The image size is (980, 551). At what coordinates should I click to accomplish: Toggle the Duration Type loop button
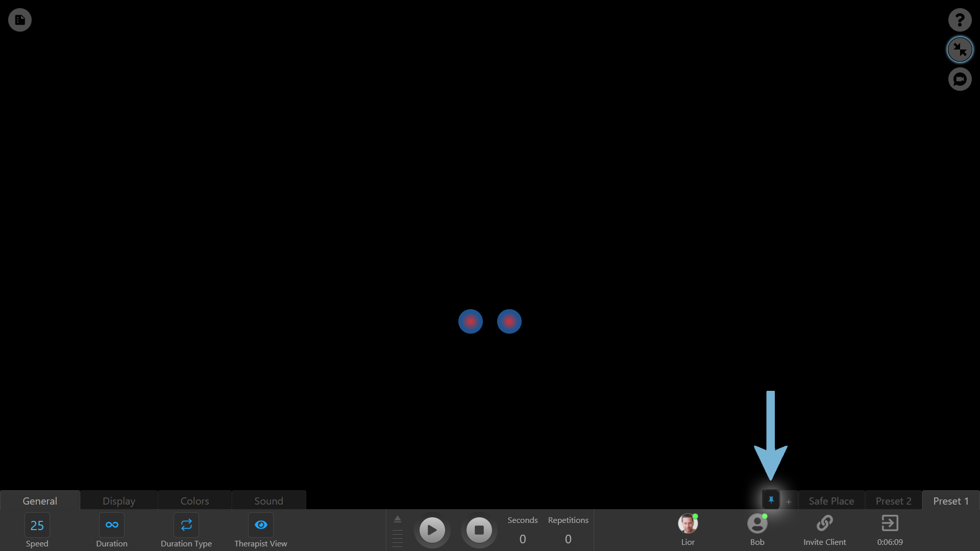coord(186,525)
